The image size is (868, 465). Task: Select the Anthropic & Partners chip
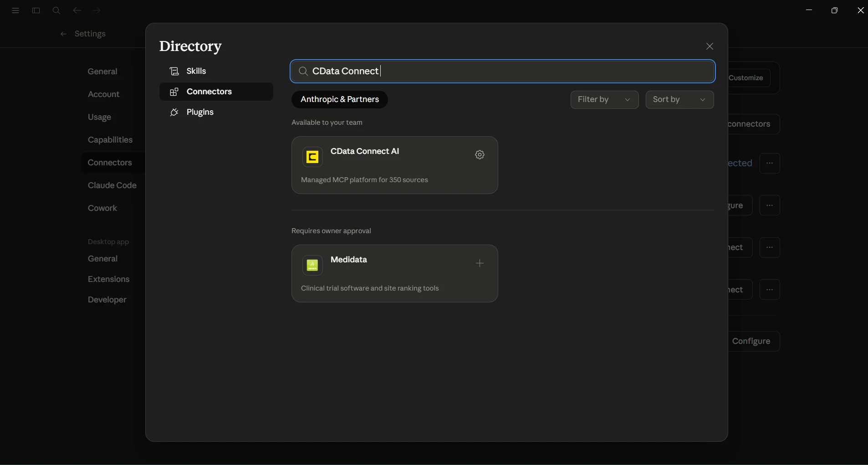click(340, 100)
